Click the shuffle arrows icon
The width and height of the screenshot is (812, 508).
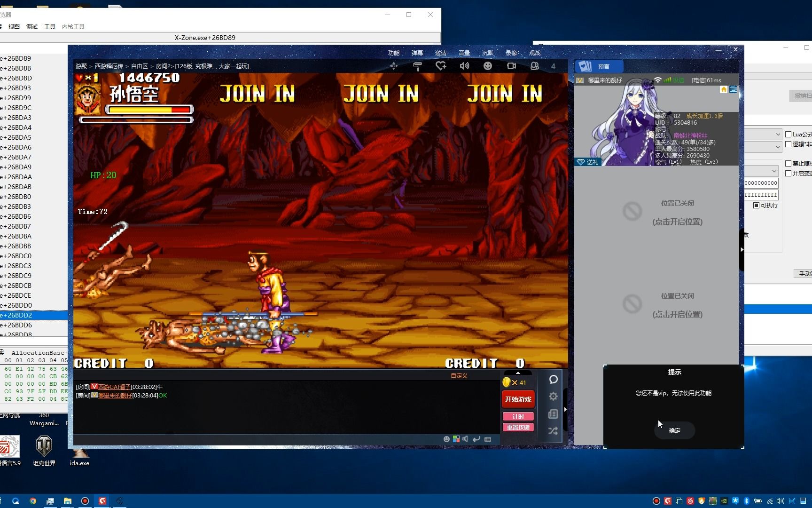(553, 431)
